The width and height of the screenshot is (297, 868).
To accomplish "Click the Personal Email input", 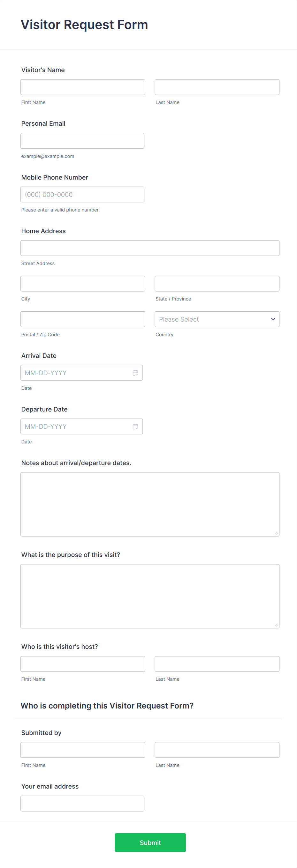I will coord(82,140).
